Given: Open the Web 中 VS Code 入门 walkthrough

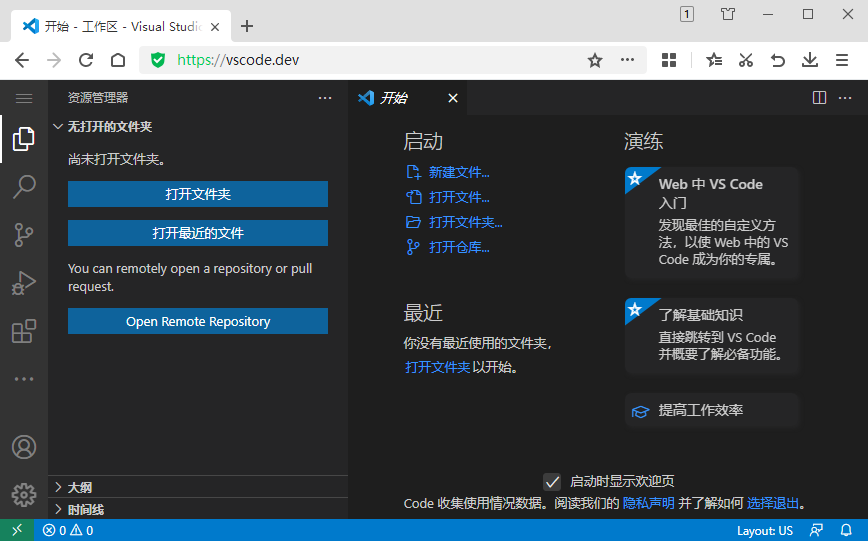Looking at the screenshot, I should tap(713, 223).
